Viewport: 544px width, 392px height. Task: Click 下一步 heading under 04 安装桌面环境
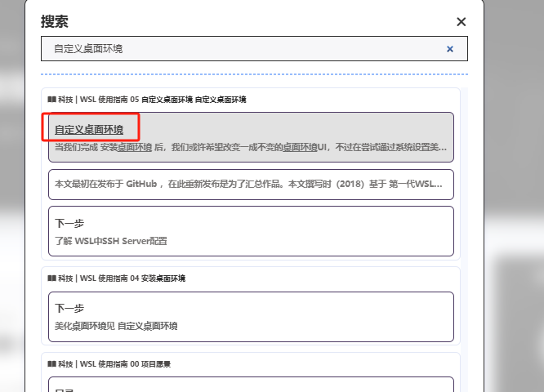[69, 308]
